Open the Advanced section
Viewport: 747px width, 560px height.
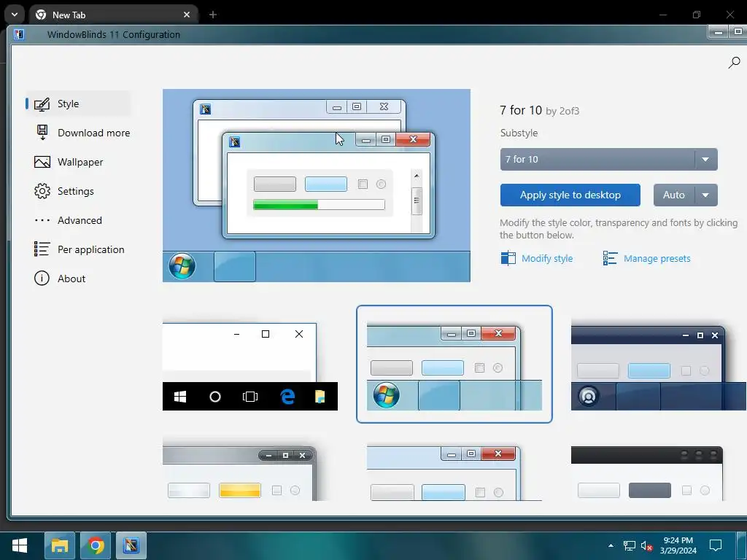click(x=78, y=220)
